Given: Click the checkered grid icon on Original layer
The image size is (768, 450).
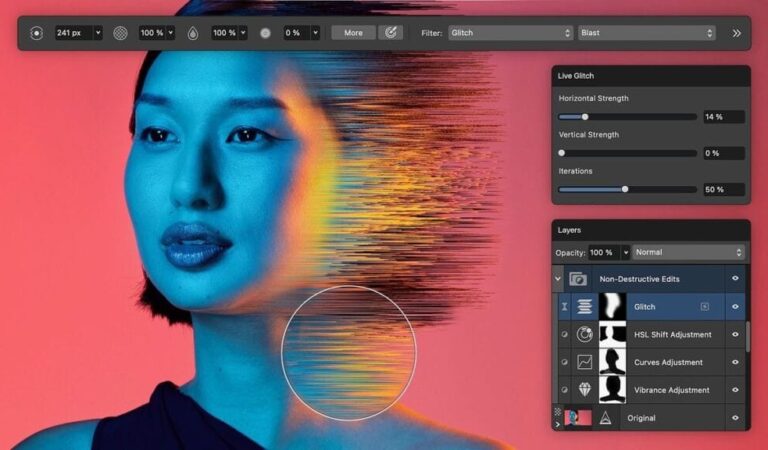Looking at the screenshot, I should point(557,411).
